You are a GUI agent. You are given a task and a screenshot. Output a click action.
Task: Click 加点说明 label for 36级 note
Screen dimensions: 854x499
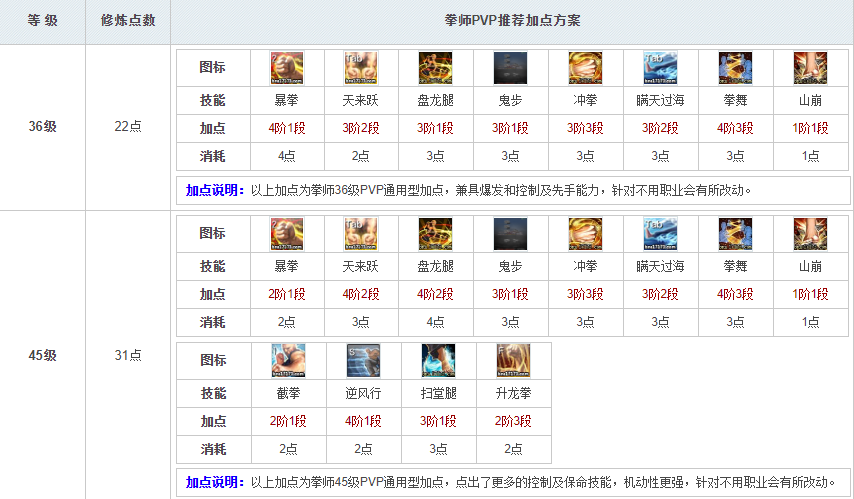point(215,191)
